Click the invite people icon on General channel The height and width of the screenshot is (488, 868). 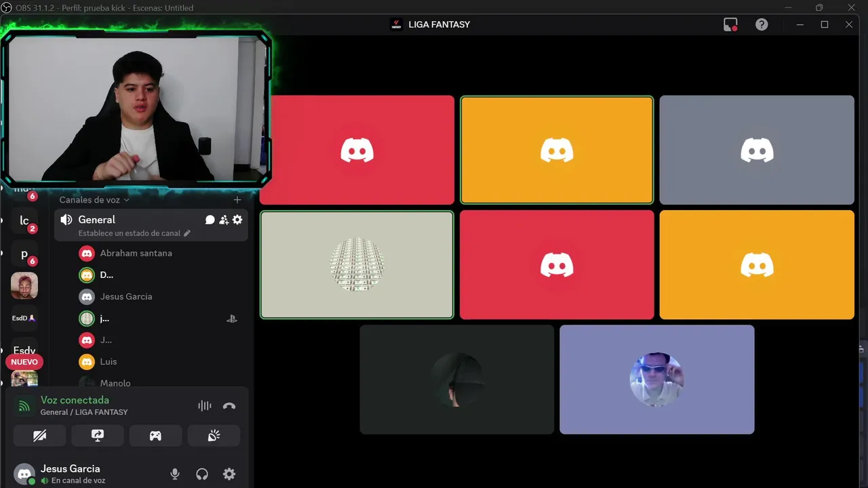tap(224, 220)
